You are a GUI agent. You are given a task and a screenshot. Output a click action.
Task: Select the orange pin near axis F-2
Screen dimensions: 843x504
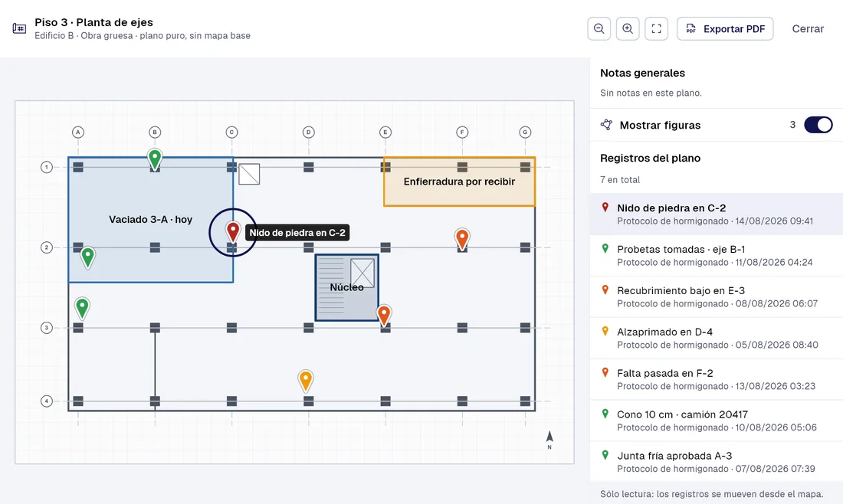tap(462, 239)
